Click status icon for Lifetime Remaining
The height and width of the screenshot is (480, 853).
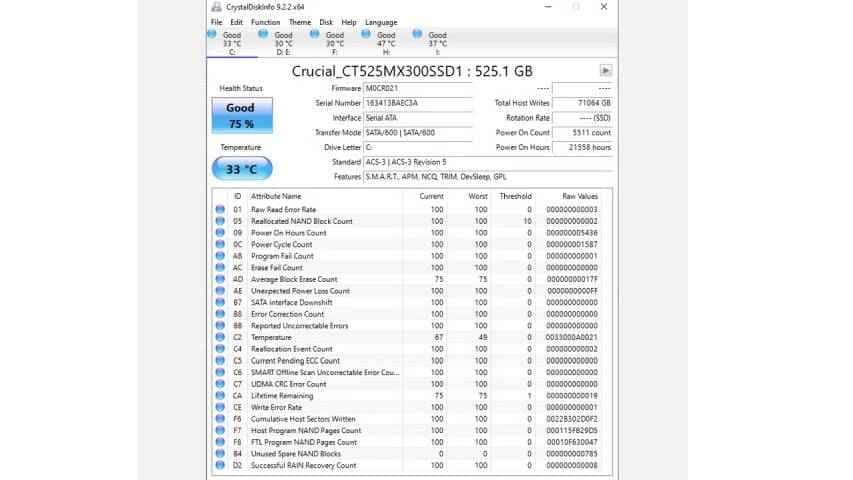coord(220,395)
